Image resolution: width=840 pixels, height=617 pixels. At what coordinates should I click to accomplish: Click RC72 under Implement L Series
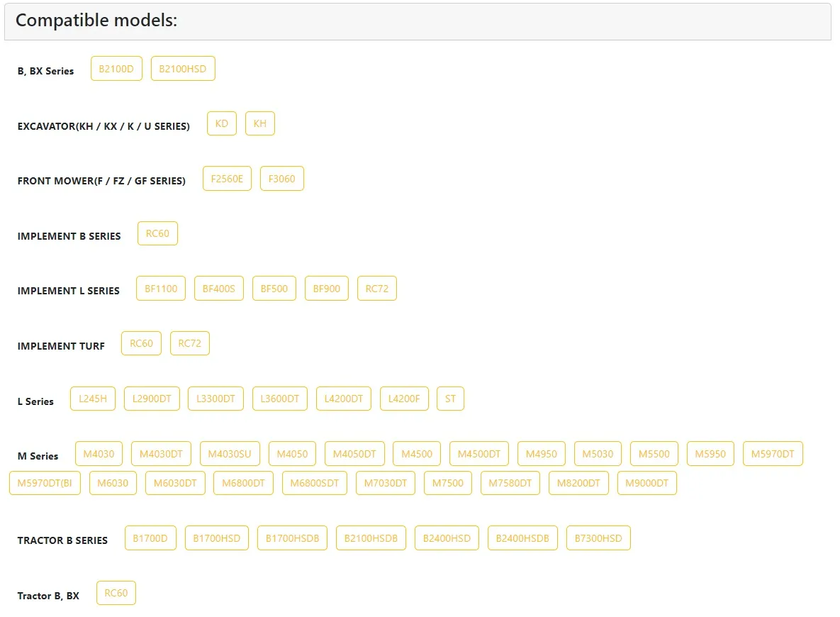tap(377, 289)
